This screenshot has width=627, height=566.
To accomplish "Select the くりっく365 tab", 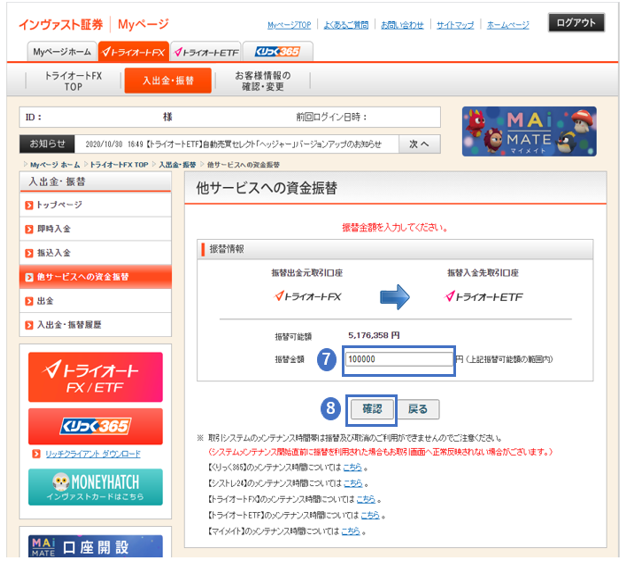I will [278, 52].
